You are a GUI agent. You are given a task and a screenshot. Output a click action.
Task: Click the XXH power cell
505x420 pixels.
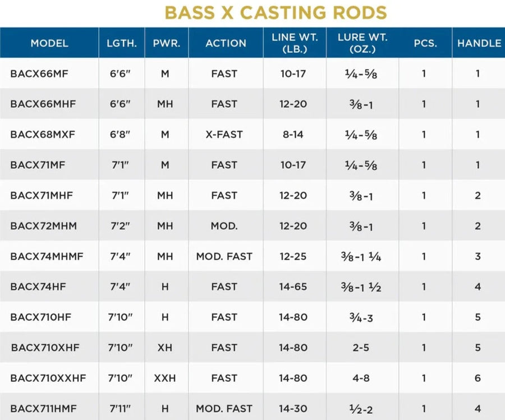[x=165, y=378]
